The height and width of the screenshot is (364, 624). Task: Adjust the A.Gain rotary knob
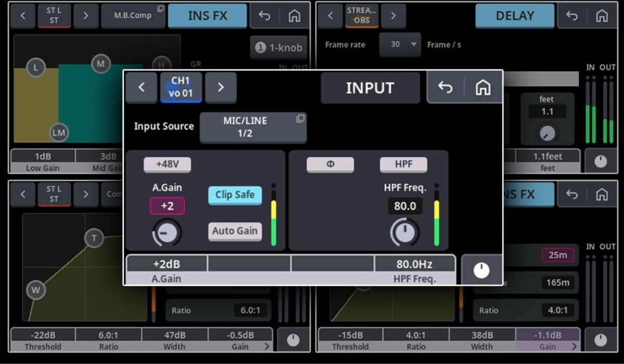pos(167,233)
